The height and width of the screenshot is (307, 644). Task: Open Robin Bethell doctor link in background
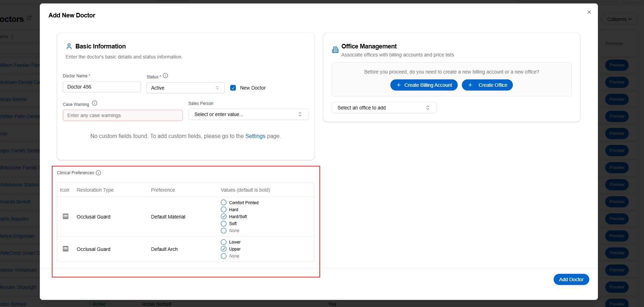click(x=13, y=304)
